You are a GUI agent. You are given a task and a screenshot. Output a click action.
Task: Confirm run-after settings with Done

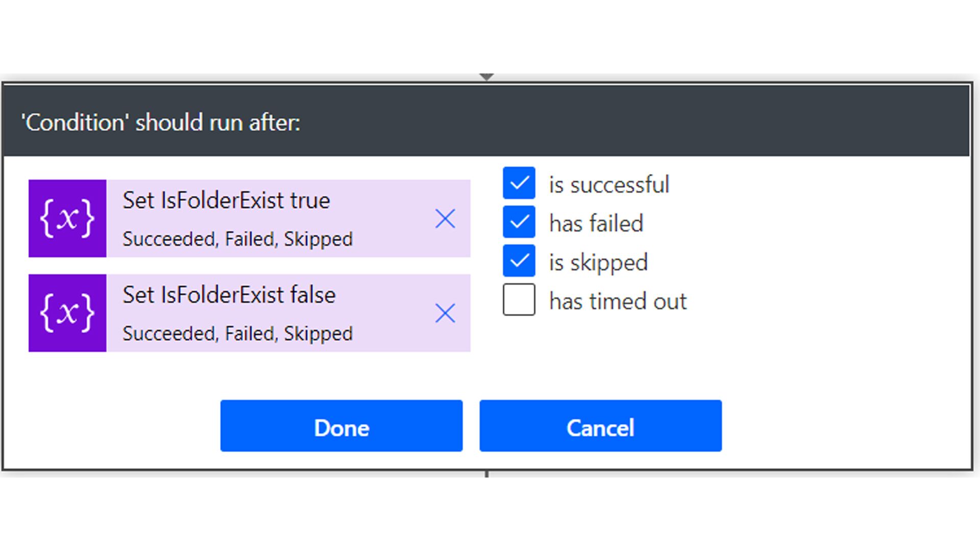click(341, 426)
